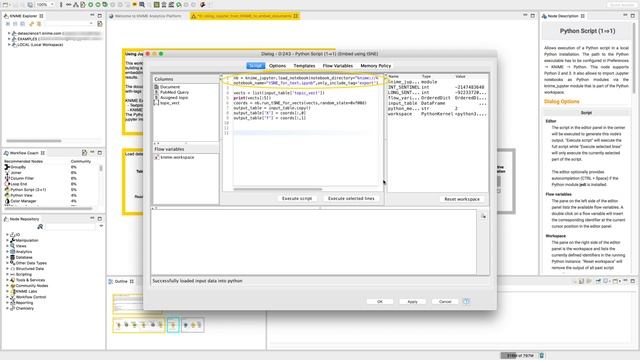
Task: Open the Options tab in the dialog
Action: click(278, 66)
